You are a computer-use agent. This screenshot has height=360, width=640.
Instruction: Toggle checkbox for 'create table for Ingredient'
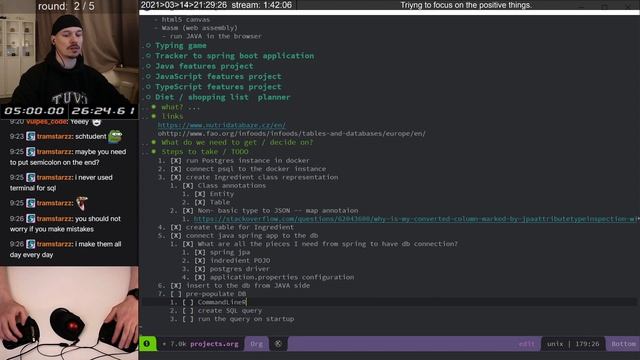click(176, 227)
